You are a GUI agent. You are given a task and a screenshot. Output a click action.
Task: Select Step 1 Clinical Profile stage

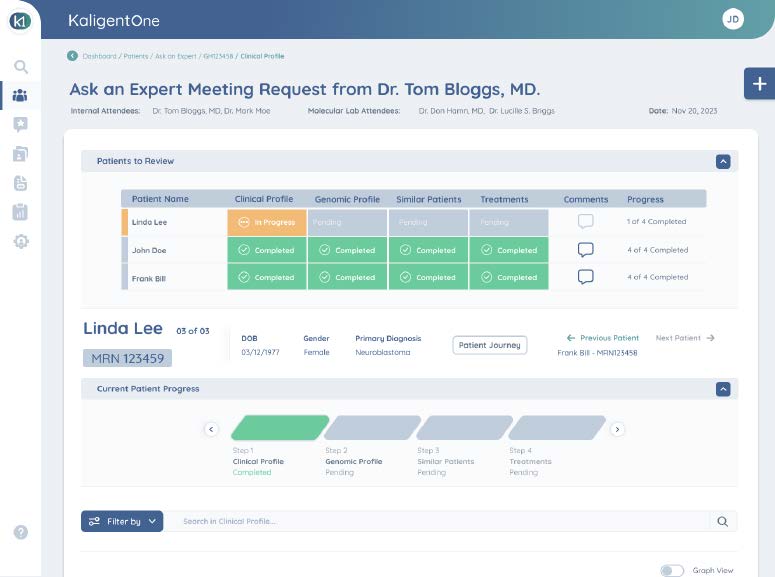click(x=279, y=429)
